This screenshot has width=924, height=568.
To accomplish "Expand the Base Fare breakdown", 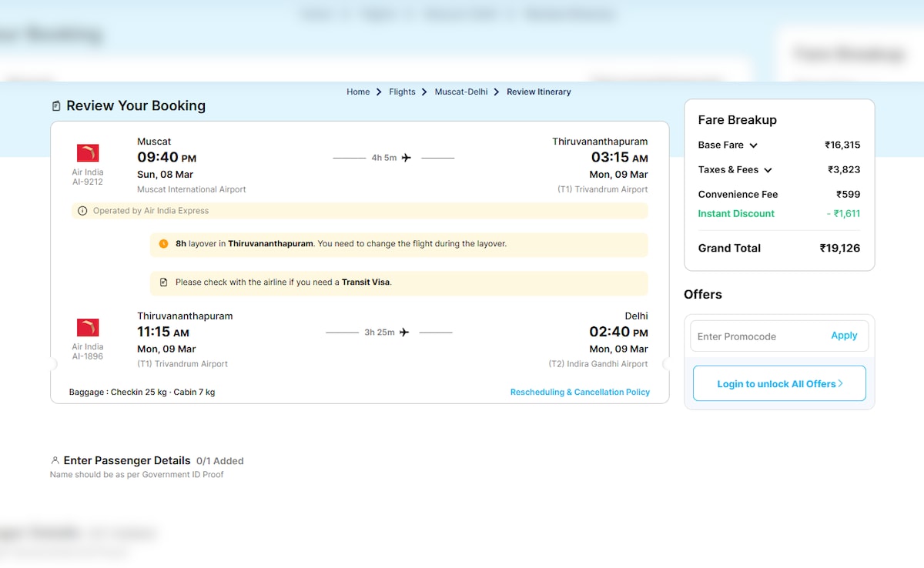I will point(753,145).
